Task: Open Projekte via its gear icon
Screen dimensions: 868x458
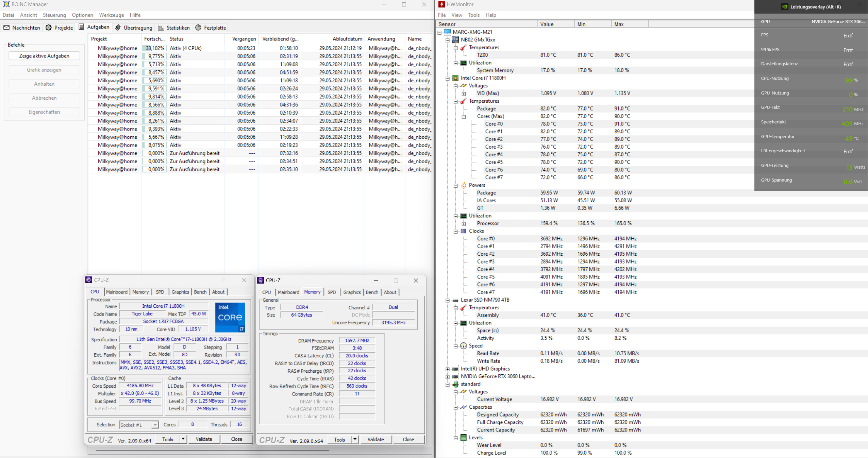Action: (49, 28)
